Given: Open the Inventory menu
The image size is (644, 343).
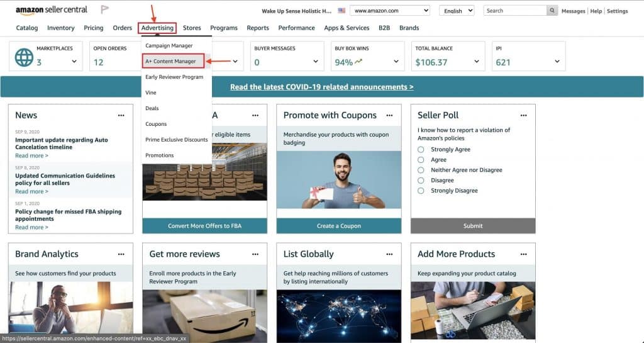Looking at the screenshot, I should tap(61, 28).
